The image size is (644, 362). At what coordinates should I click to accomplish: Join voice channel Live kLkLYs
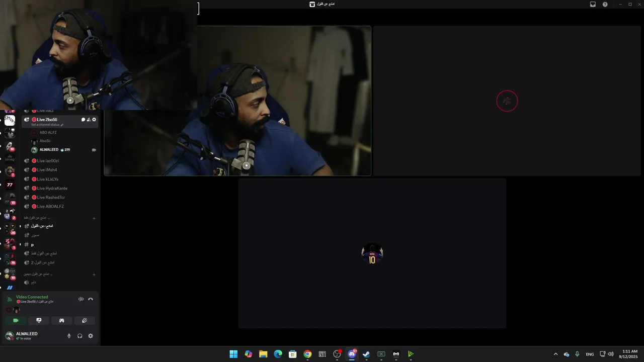[x=59, y=179]
